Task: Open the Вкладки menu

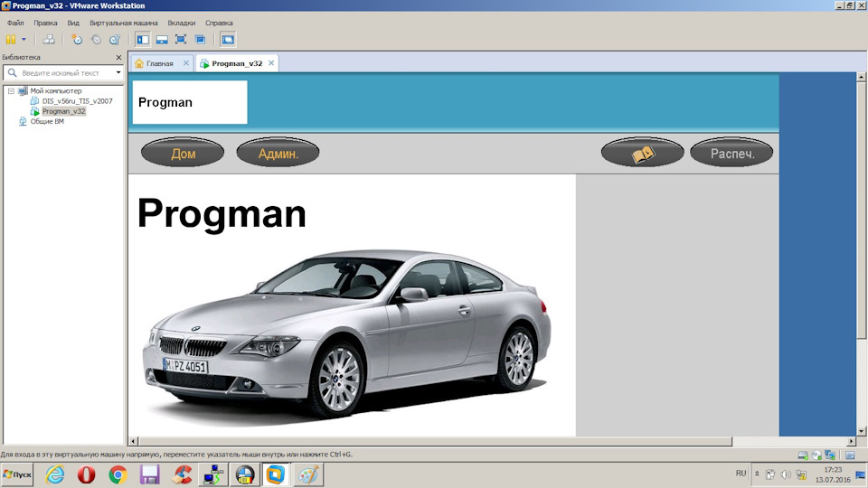Action: click(182, 23)
